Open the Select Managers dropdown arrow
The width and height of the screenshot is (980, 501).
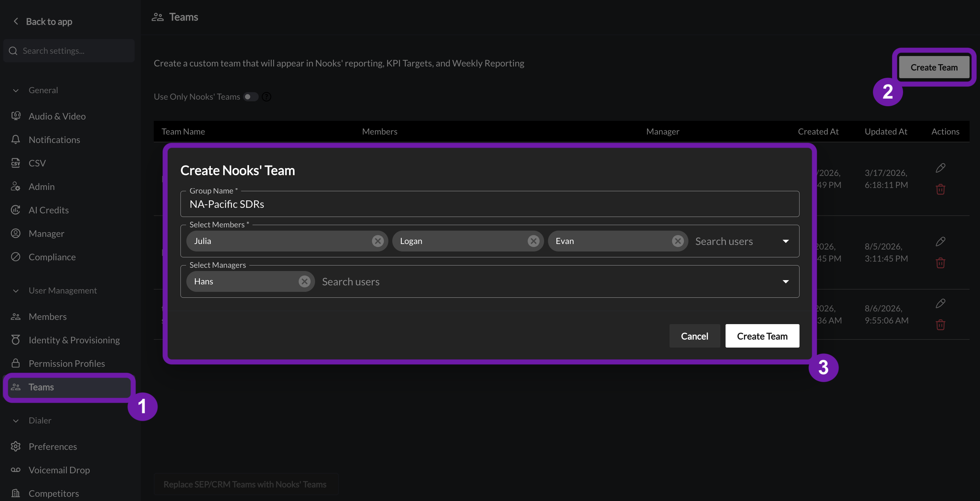pos(785,281)
